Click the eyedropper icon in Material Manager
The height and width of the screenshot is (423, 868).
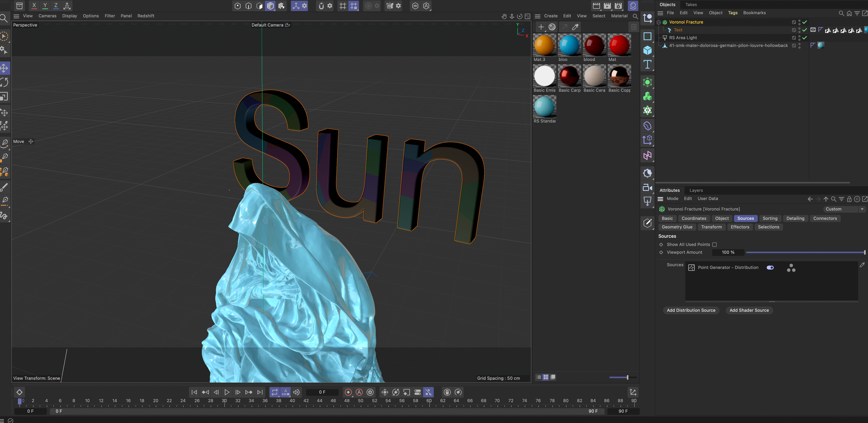(575, 27)
